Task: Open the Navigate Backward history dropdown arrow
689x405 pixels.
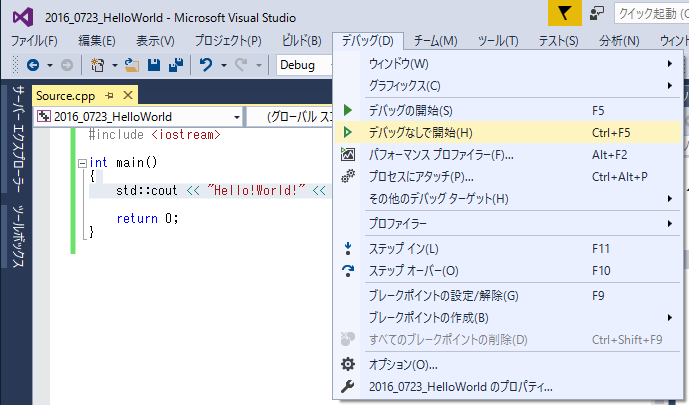Action: coord(50,65)
